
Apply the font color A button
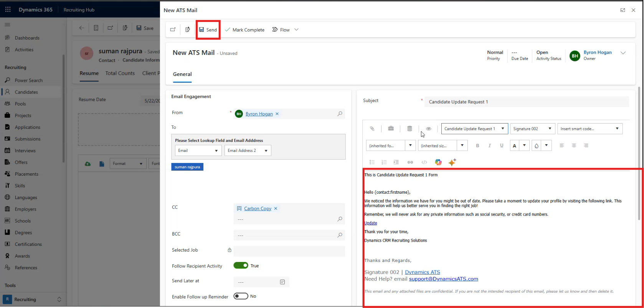point(514,145)
